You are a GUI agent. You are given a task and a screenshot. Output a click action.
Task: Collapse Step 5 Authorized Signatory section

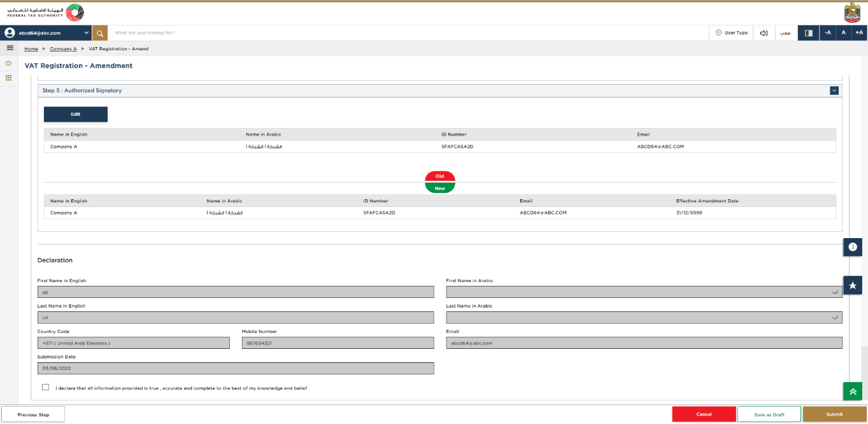point(834,90)
